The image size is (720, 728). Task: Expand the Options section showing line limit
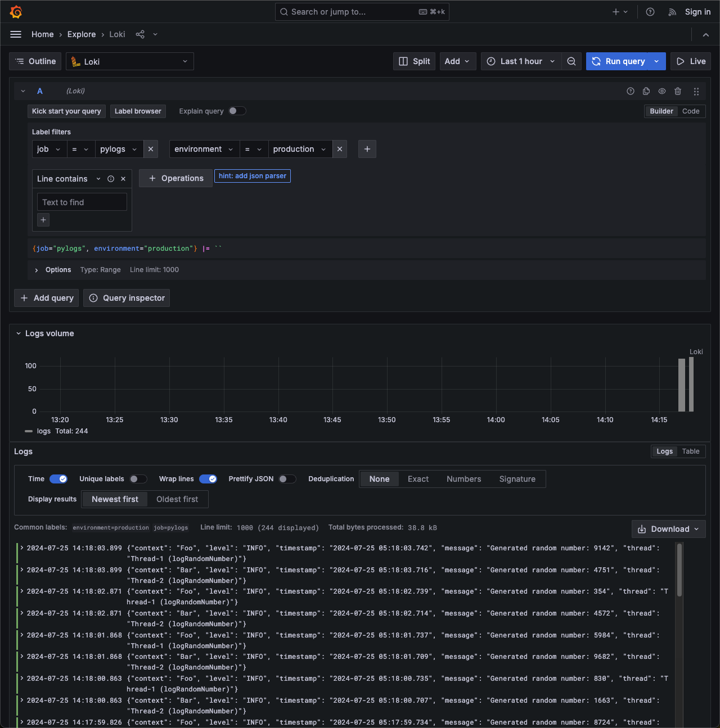tap(53, 270)
